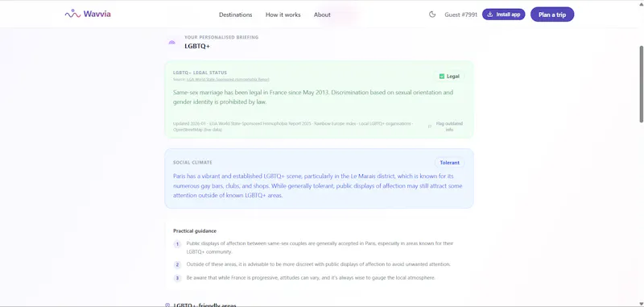The width and height of the screenshot is (644, 307).
Task: Click the rainbow icon beside the LGBTQ+ heading
Action: [x=172, y=42]
